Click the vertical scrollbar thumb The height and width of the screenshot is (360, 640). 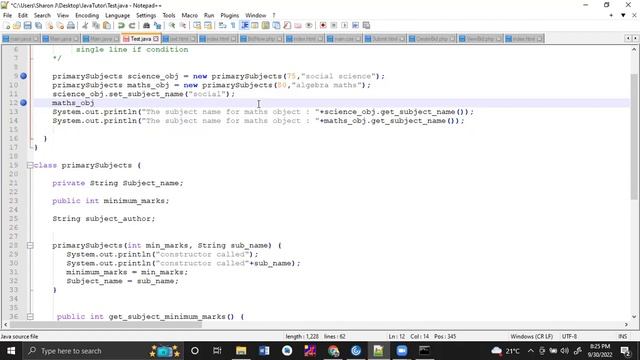click(x=634, y=137)
